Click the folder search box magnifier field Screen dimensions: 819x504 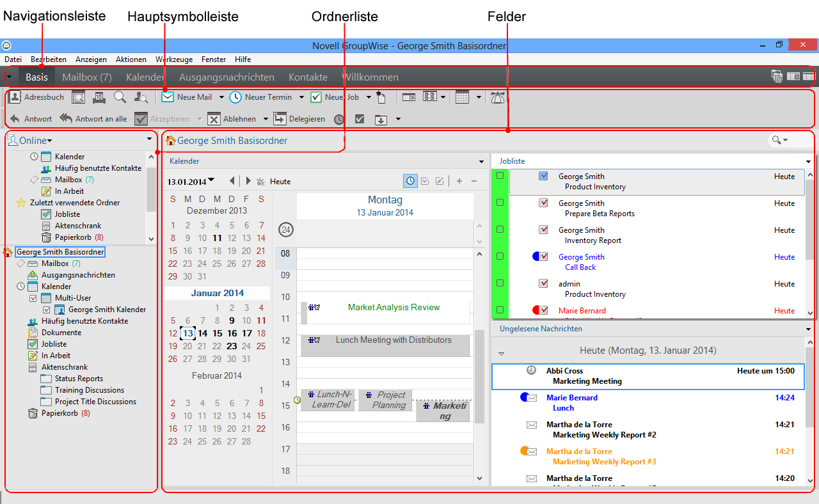pos(791,140)
